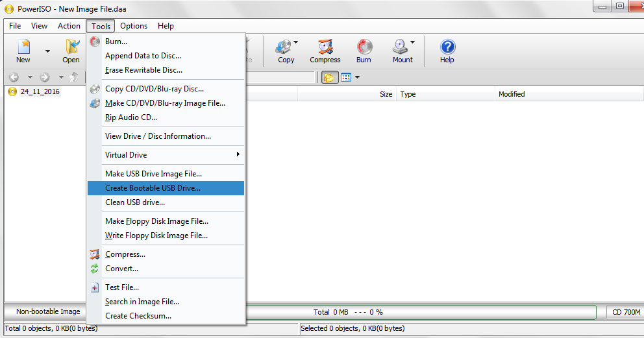The height and width of the screenshot is (338, 644).
Task: Click the Non-bootable Image status button
Action: point(47,312)
